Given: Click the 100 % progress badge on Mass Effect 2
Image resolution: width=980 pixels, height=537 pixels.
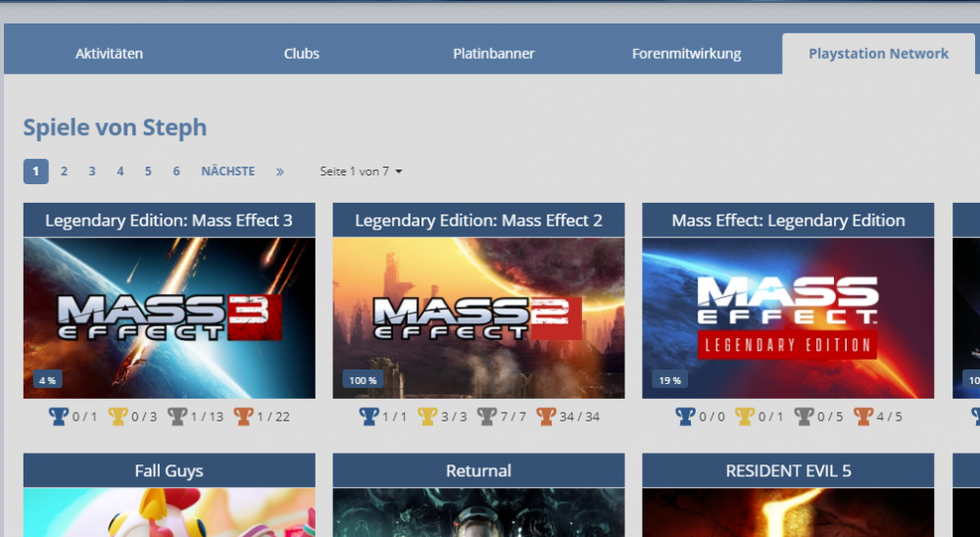Looking at the screenshot, I should [362, 380].
